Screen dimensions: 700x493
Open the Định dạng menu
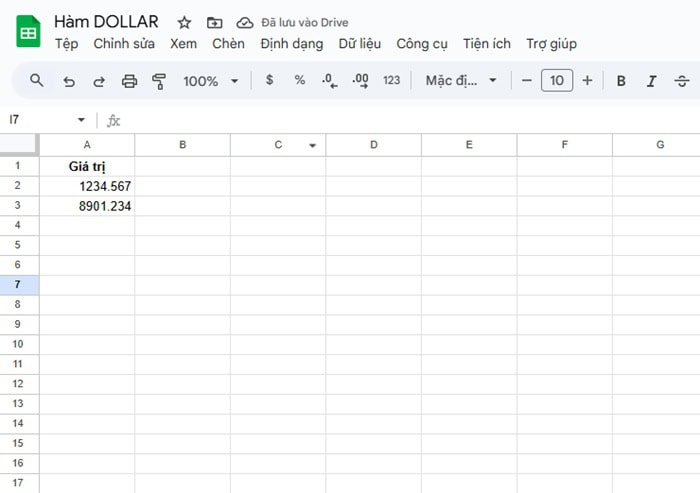click(292, 44)
